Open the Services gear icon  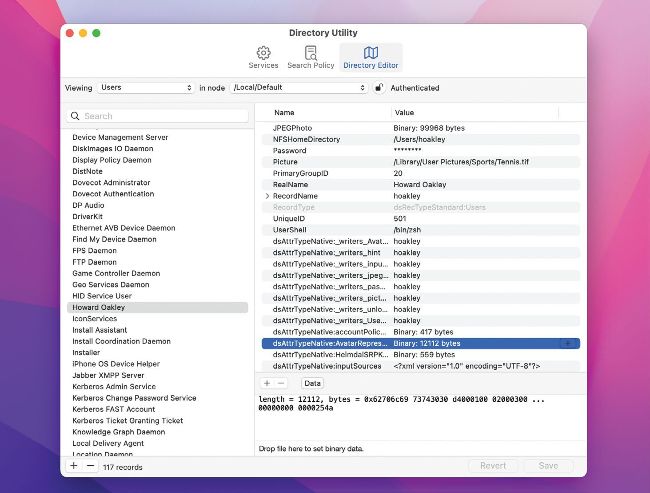click(263, 56)
